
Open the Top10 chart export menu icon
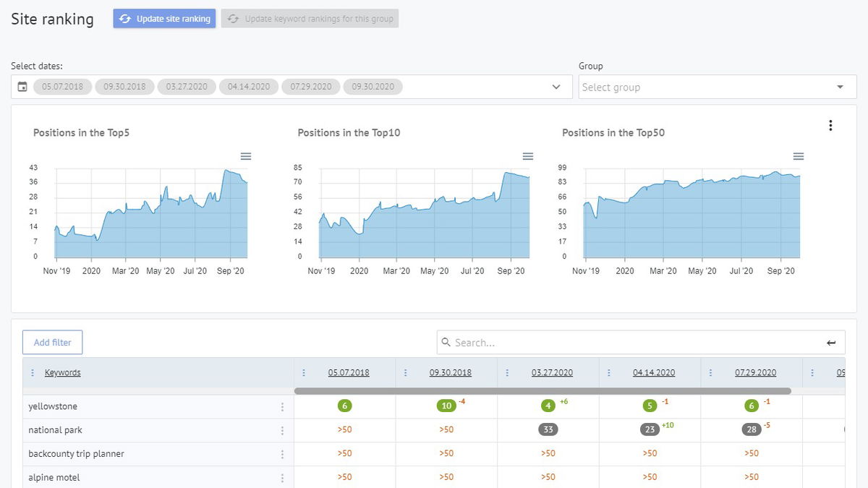[x=527, y=155]
